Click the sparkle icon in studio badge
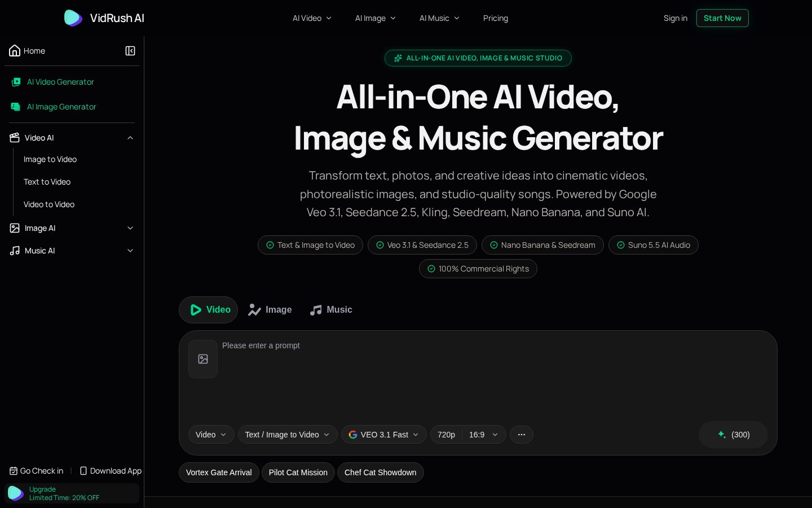812x508 pixels. (398, 58)
